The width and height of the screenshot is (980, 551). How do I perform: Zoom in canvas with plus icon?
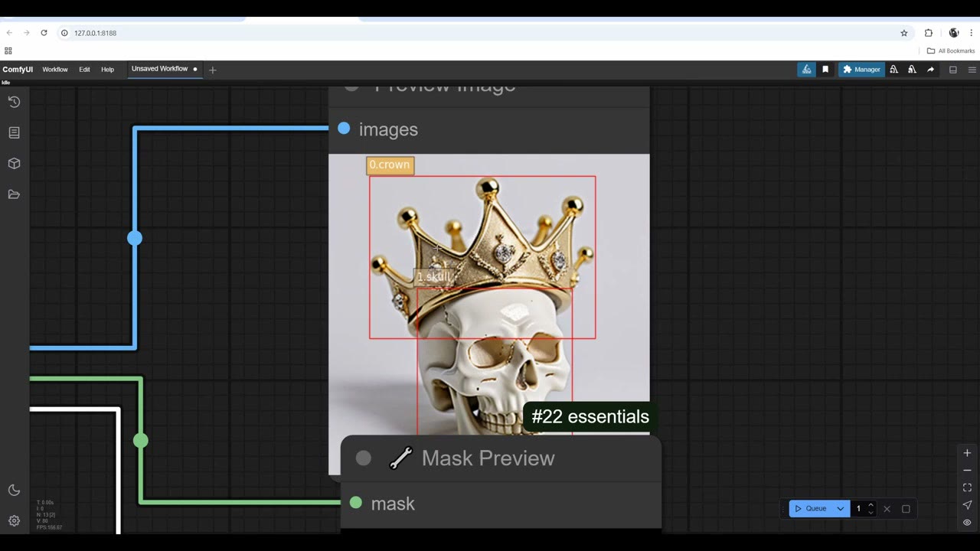tap(967, 453)
